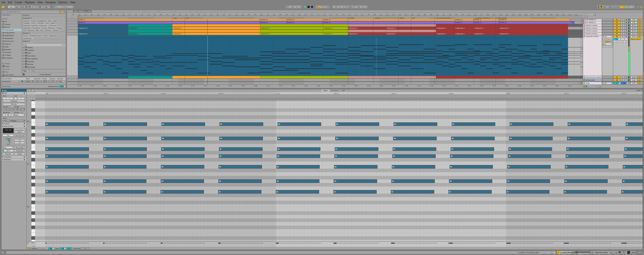
Task: Click the Stop transport button
Action: point(309,7)
